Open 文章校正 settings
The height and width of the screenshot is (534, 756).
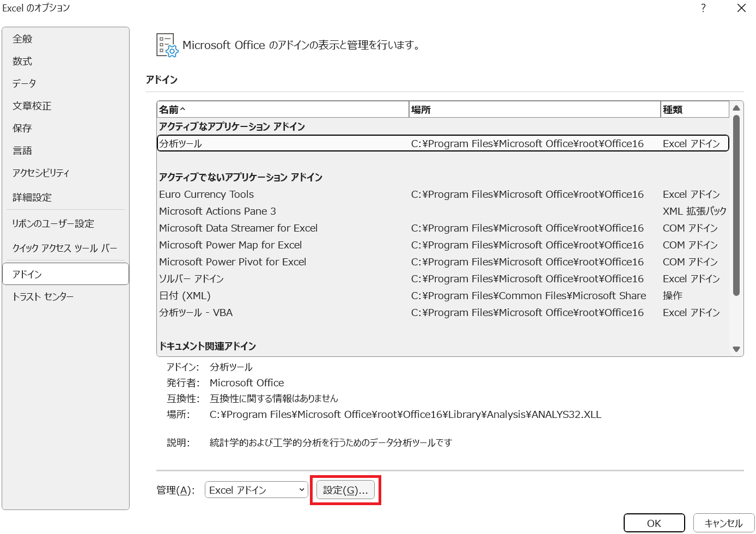65,106
